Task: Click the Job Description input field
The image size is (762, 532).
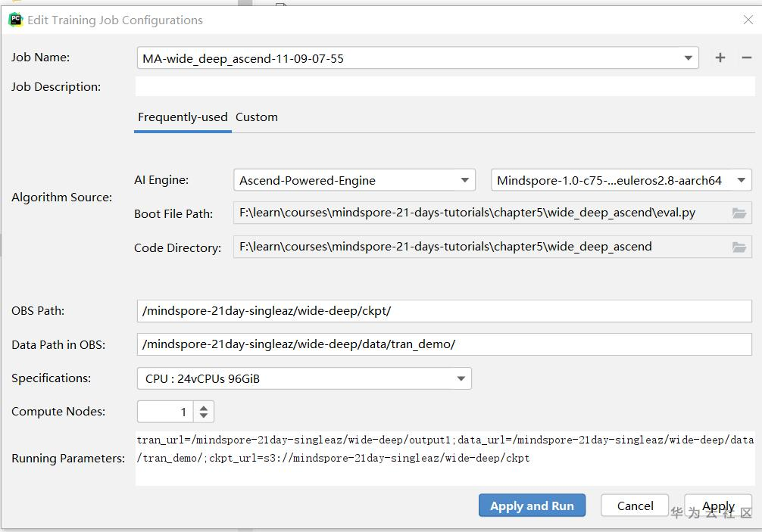Action: coord(445,87)
